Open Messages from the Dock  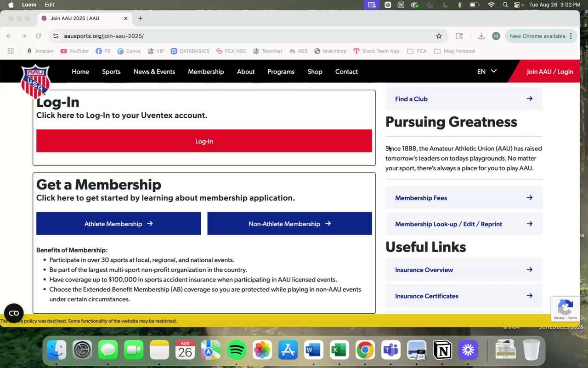point(108,351)
